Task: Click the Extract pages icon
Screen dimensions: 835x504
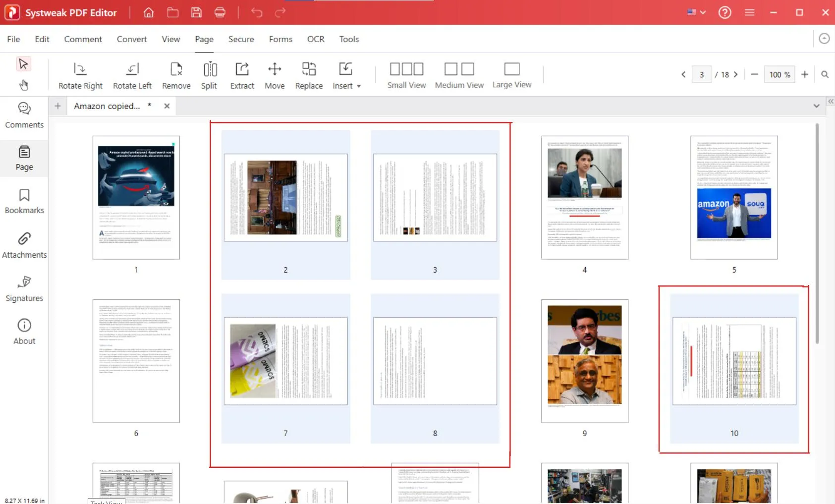Action: (242, 69)
